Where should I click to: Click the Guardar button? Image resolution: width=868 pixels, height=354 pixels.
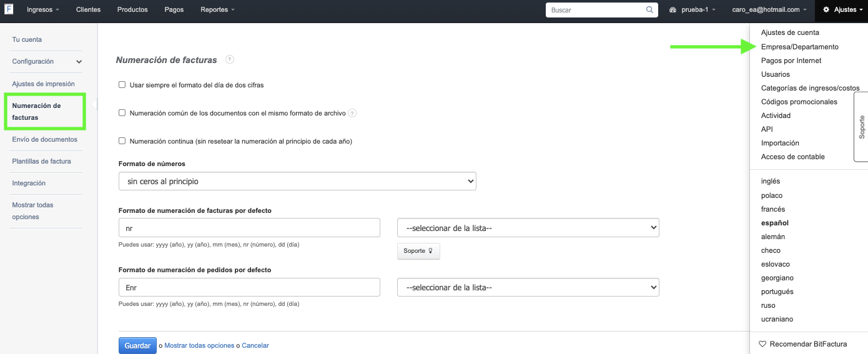(x=137, y=345)
